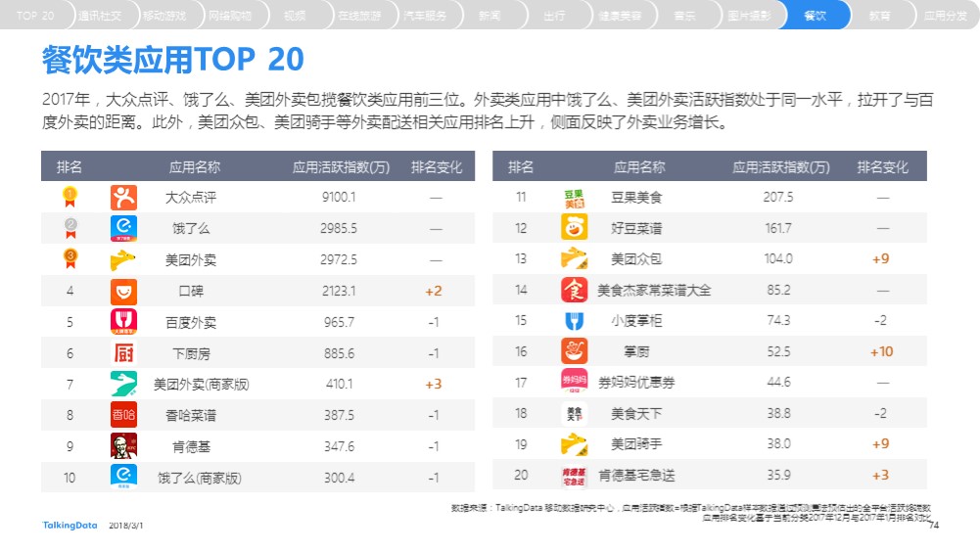Switch to the 音乐 tab
Screen dimensions: 980x551
point(684,16)
